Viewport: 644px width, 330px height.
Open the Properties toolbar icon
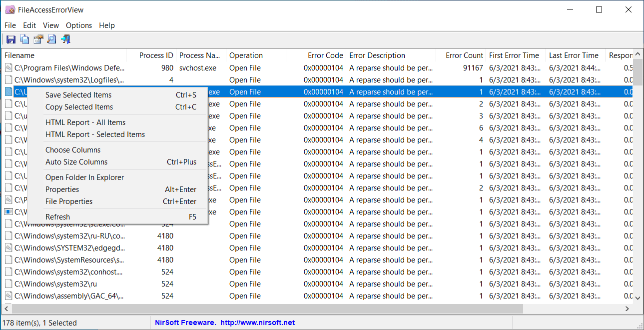tap(38, 39)
